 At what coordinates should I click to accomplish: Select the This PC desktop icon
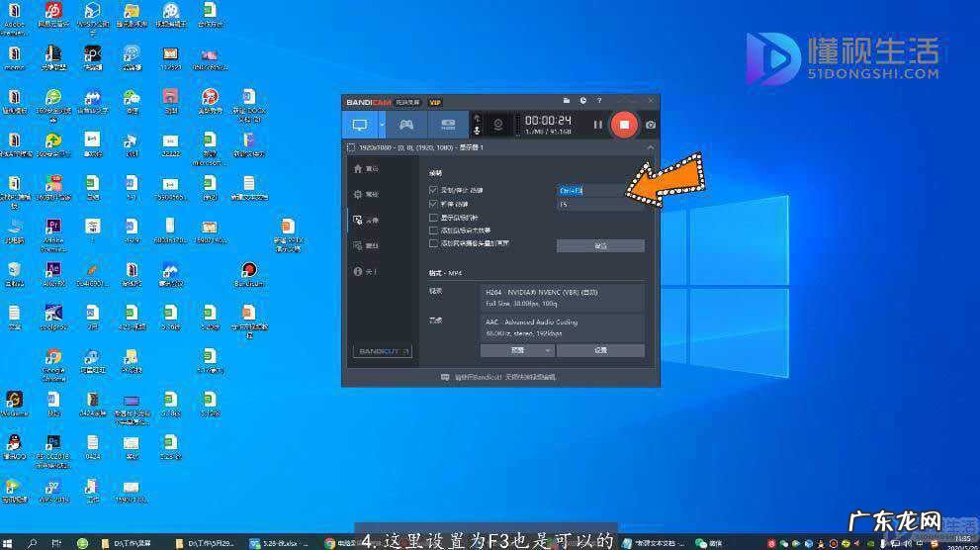pyautogui.click(x=14, y=230)
